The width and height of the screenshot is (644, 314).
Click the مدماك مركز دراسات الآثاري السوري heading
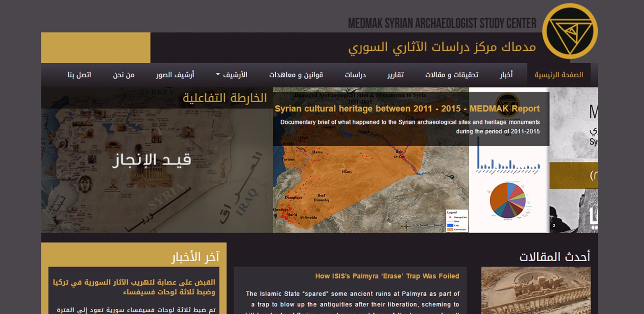(442, 47)
